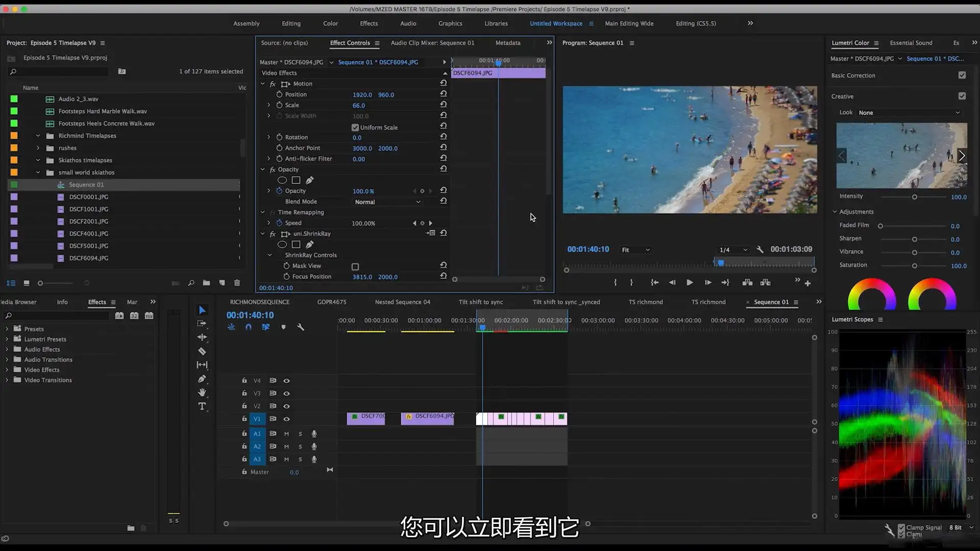Image resolution: width=980 pixels, height=551 pixels.
Task: Open the Blend Mode dropdown
Action: point(387,202)
